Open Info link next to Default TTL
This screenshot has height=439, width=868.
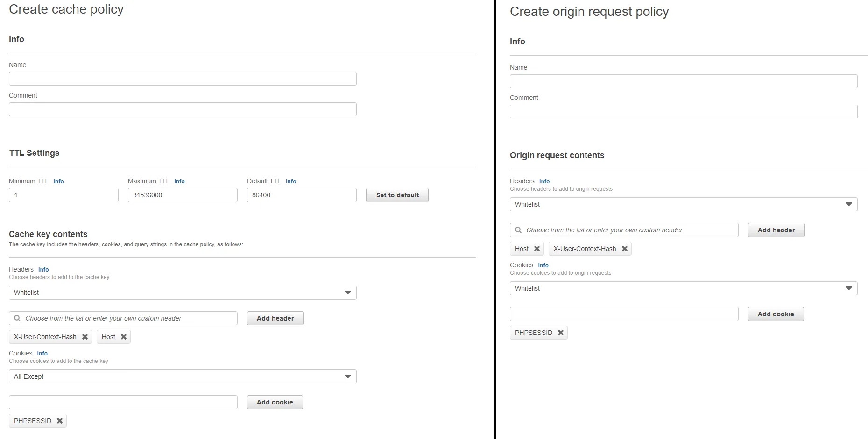click(x=291, y=181)
